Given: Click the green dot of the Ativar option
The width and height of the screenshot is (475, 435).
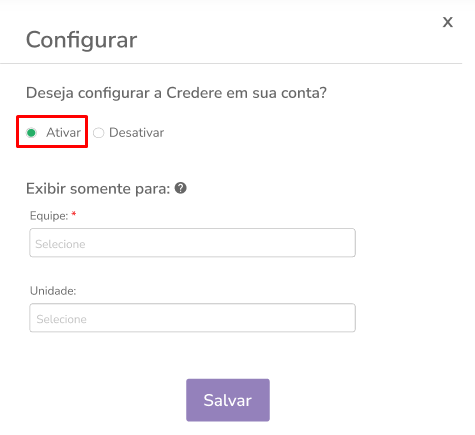Looking at the screenshot, I should click(x=31, y=133).
